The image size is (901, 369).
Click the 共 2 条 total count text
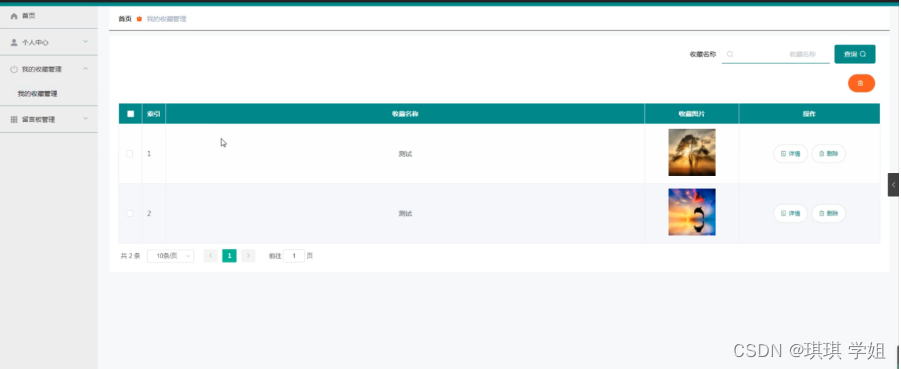(x=130, y=256)
